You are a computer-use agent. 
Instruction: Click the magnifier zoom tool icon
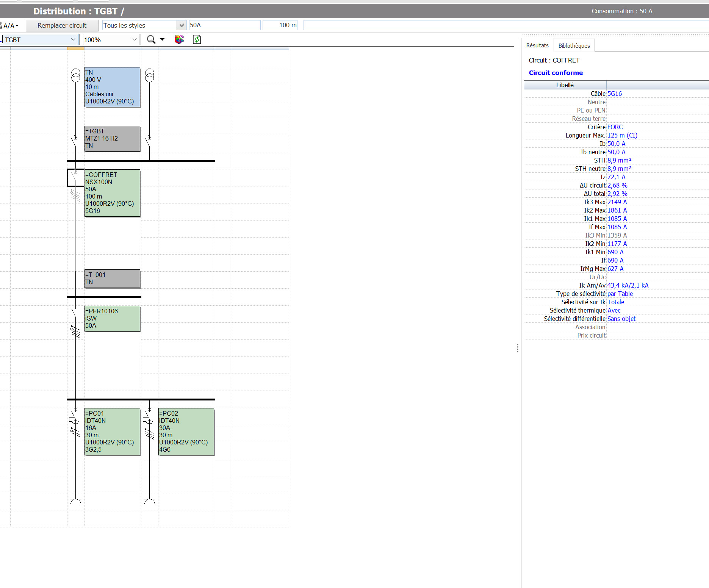(x=151, y=39)
